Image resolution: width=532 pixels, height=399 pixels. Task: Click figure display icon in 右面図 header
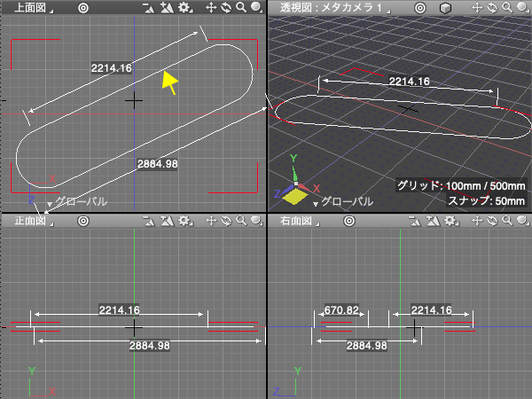click(433, 221)
